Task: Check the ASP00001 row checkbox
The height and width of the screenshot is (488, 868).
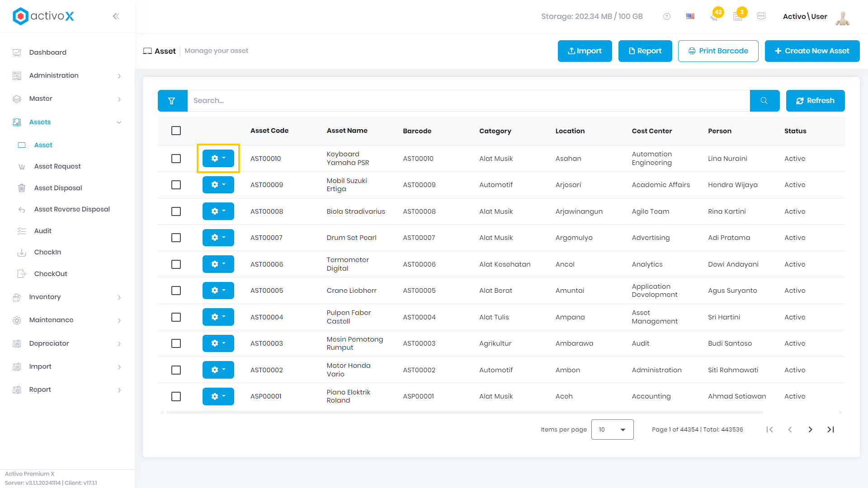Action: (176, 396)
